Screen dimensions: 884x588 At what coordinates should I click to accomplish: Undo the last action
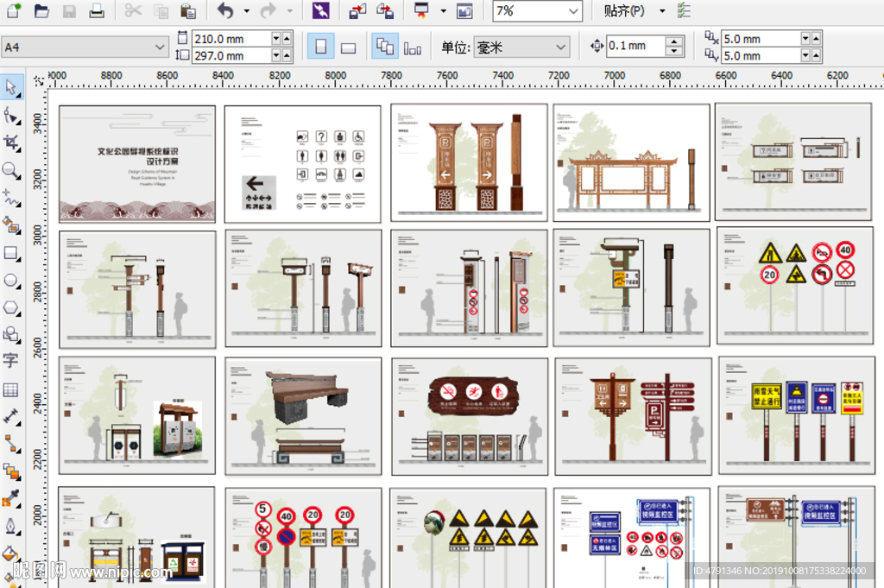click(225, 10)
